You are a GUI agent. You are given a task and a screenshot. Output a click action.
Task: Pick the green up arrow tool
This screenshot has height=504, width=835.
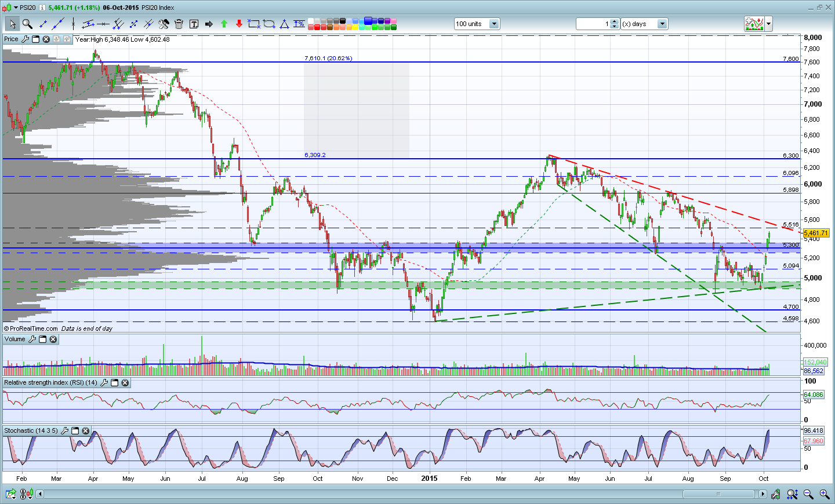tap(224, 24)
